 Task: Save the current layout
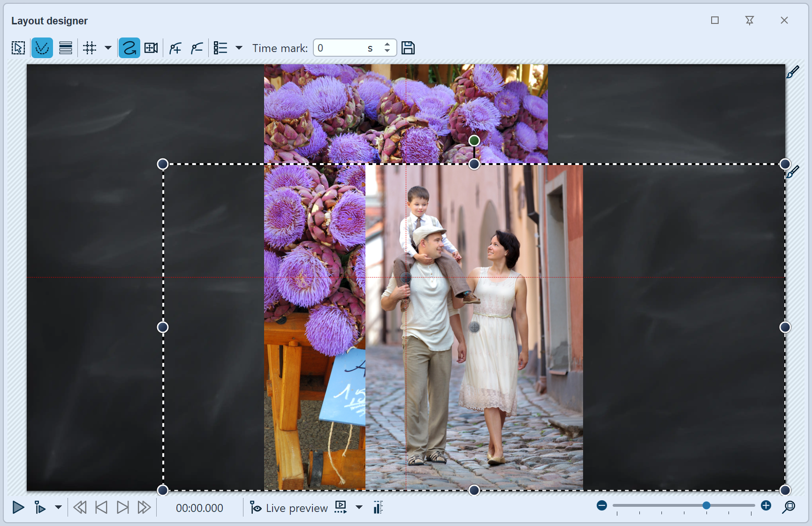[x=408, y=47]
